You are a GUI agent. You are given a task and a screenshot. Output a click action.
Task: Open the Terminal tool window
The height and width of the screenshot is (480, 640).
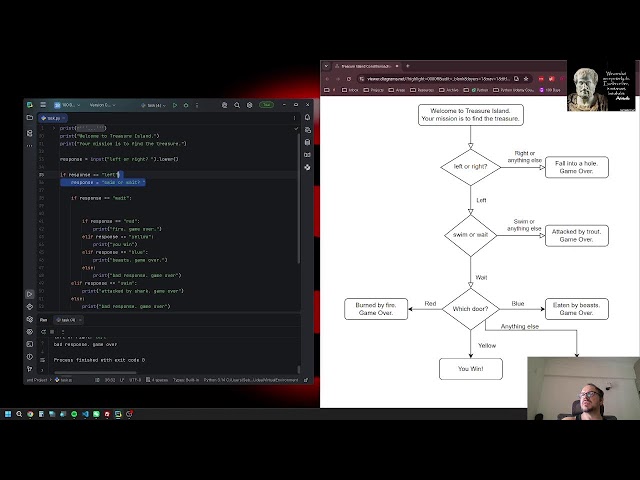tap(30, 344)
